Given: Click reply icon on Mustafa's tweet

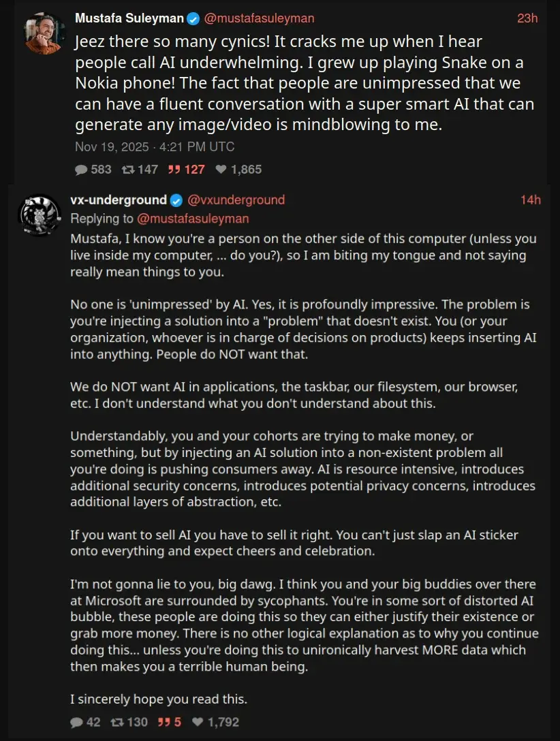Looking at the screenshot, I should point(80,170).
